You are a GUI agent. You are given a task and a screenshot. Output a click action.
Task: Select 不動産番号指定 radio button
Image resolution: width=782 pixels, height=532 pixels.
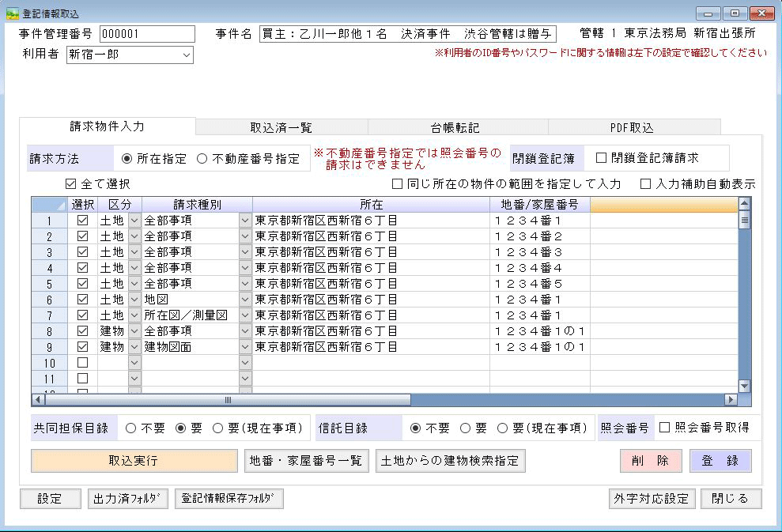[202, 159]
